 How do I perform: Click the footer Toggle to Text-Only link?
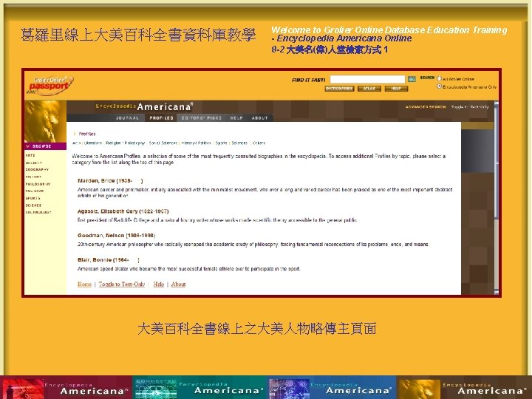click(x=122, y=284)
